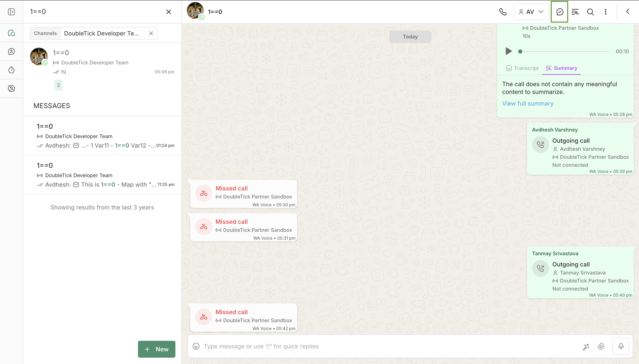Screen dimensions: 639x364
Task: Toggle the sidebar panel icon
Action: [x=11, y=12]
